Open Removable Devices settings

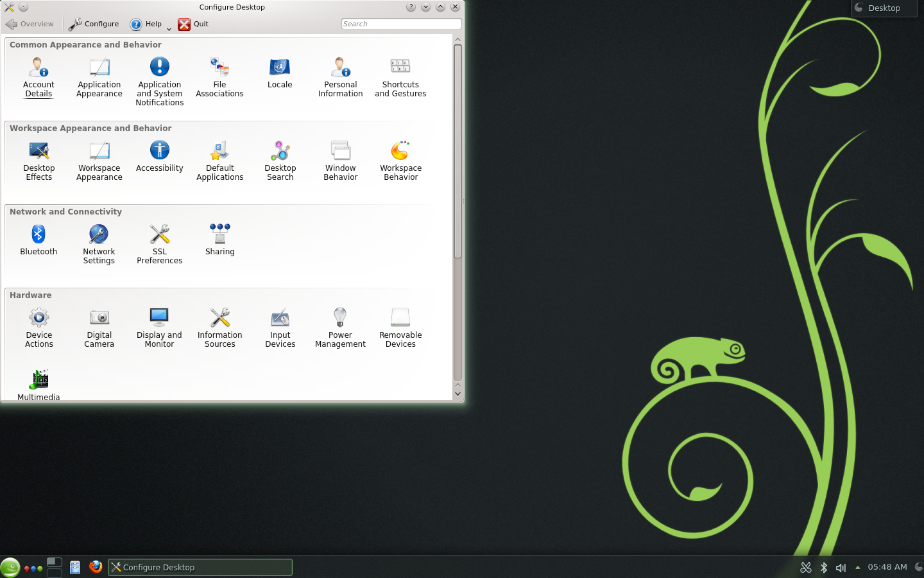point(400,328)
